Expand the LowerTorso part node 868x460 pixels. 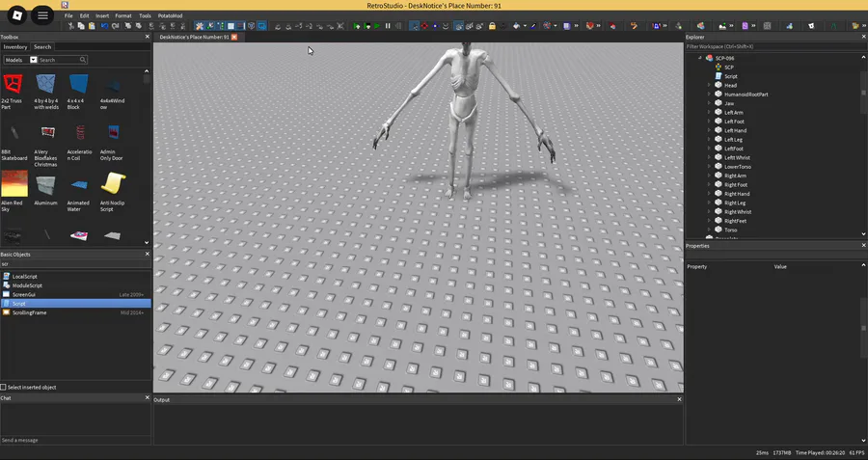[x=709, y=167]
